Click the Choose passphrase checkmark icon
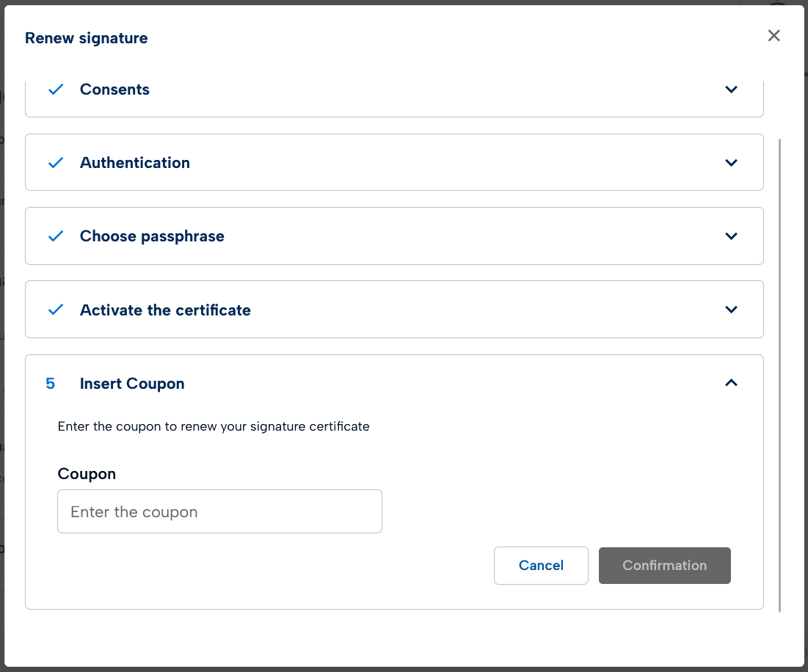 point(56,236)
